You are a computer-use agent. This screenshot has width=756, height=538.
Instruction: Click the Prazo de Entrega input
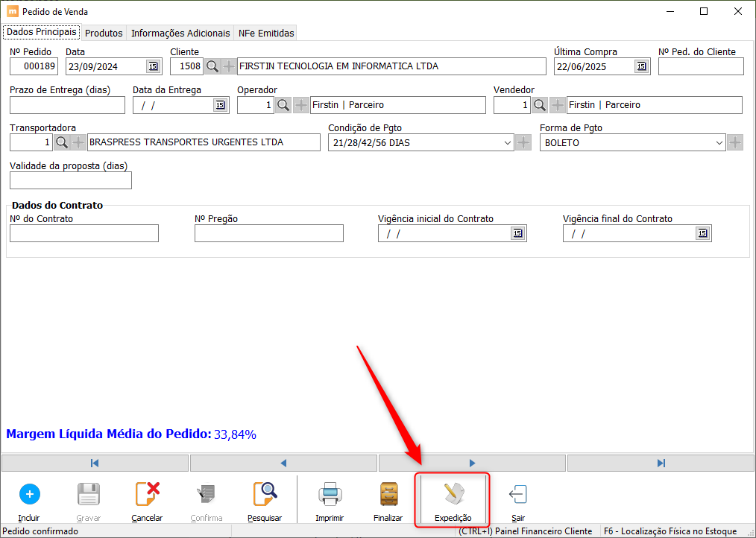pos(67,105)
